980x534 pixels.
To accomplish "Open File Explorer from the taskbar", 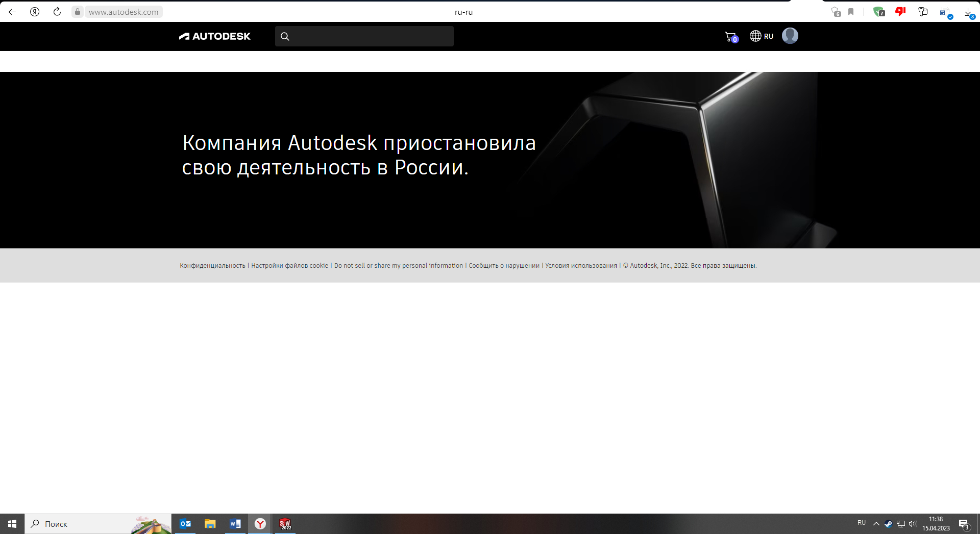I will point(210,524).
